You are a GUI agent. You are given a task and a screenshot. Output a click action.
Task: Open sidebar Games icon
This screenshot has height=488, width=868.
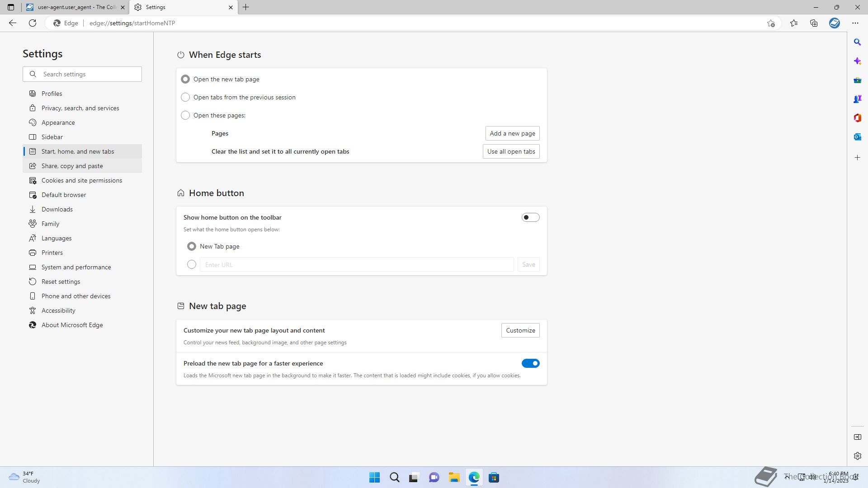pos(857,99)
